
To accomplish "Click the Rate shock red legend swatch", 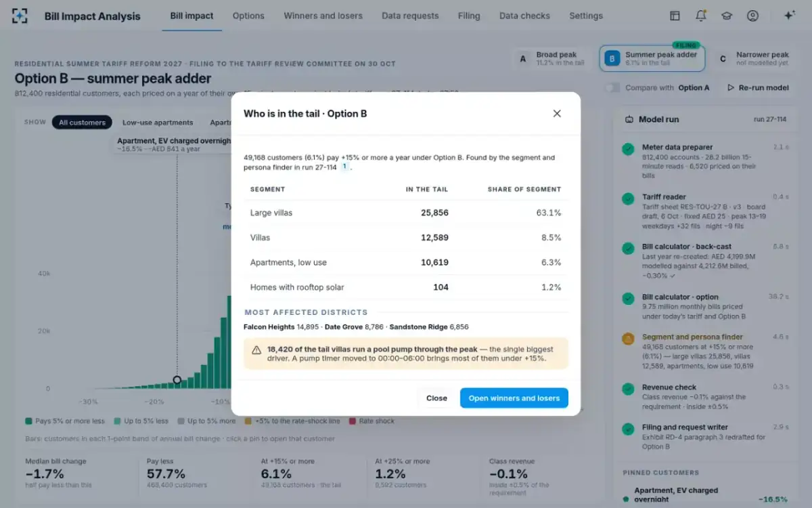I will [x=353, y=421].
